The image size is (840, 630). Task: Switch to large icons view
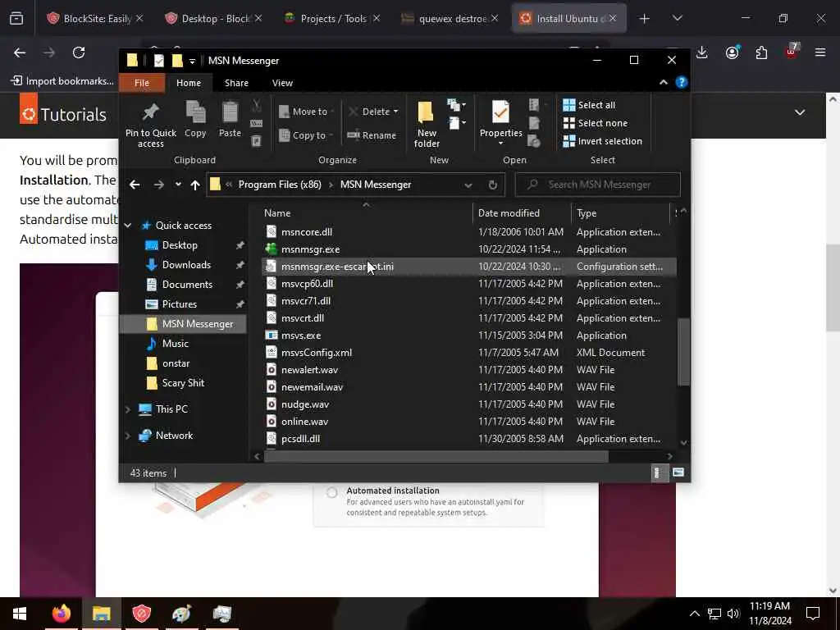coord(678,473)
